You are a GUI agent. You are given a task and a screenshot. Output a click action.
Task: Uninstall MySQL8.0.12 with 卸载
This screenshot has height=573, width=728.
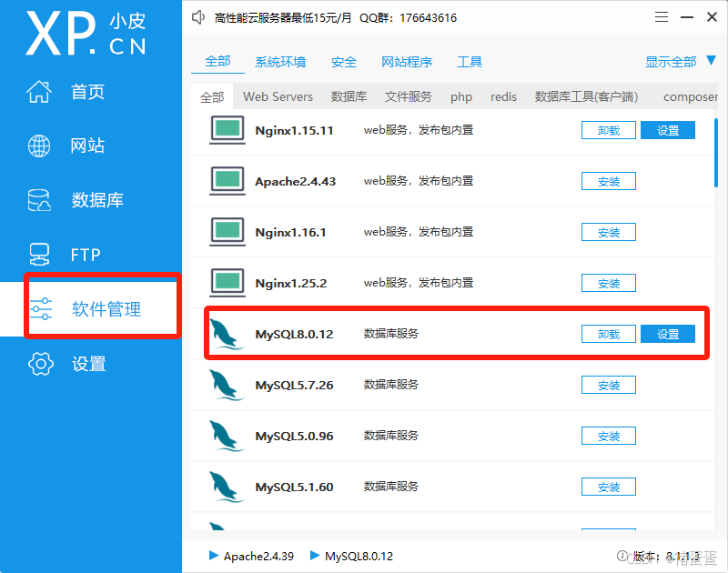pyautogui.click(x=609, y=334)
